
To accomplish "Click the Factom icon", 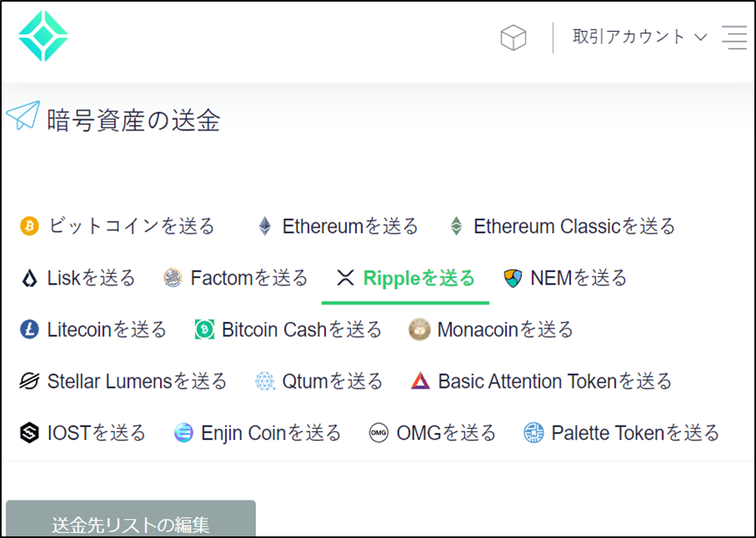I will (173, 278).
